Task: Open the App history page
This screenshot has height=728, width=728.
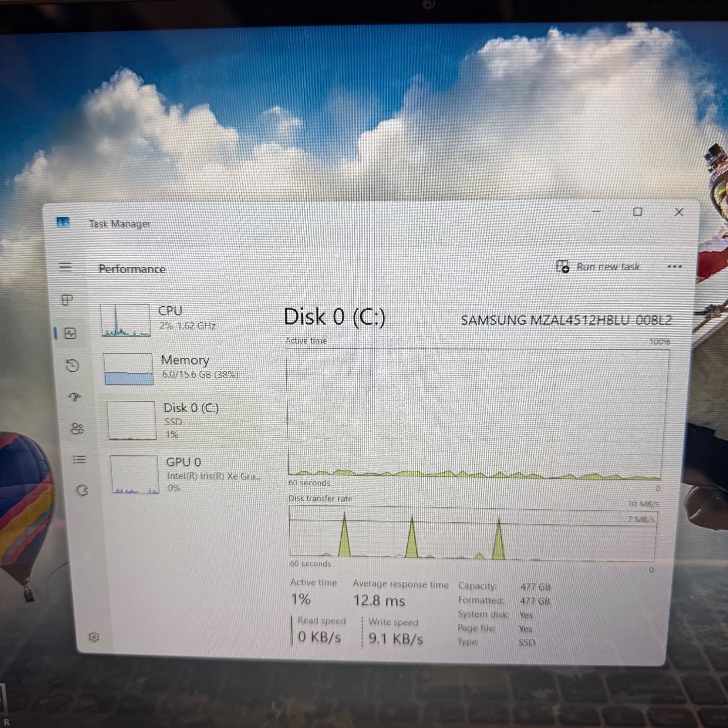Action: pyautogui.click(x=73, y=365)
